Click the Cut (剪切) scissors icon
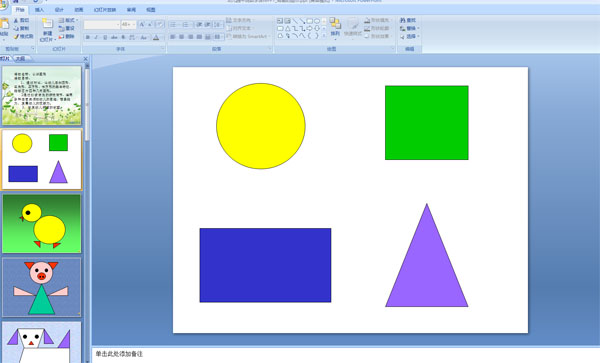The image size is (600, 363). 16,20
